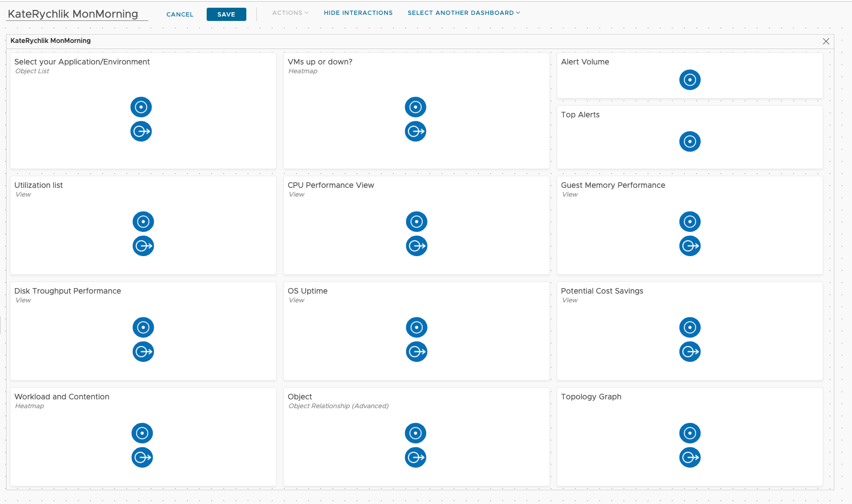Close the KateRychlik MonMorning interactions panel
Screen dimensions: 852x504
coord(826,41)
